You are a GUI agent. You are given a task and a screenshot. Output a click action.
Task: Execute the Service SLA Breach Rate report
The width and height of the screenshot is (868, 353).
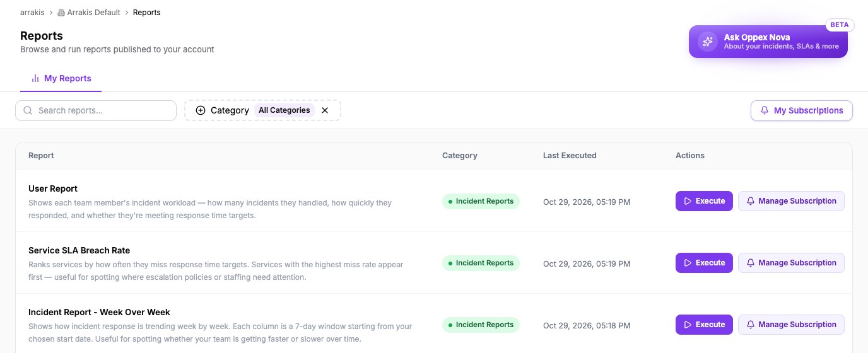[x=704, y=263]
